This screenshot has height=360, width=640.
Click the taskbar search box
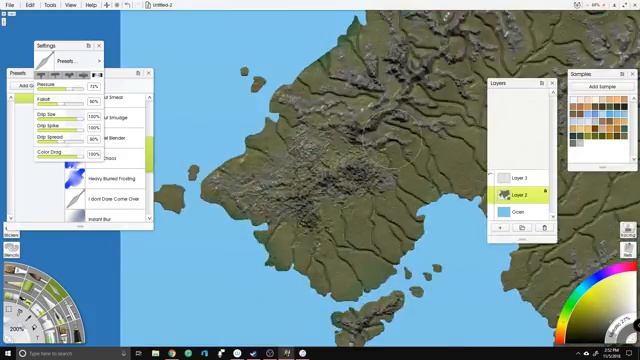[73, 353]
